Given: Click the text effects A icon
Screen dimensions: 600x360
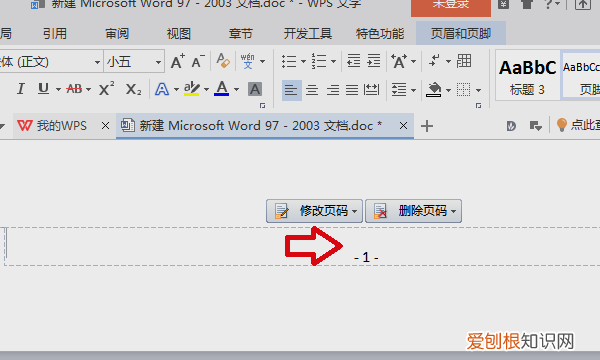Looking at the screenshot, I should pos(162,90).
